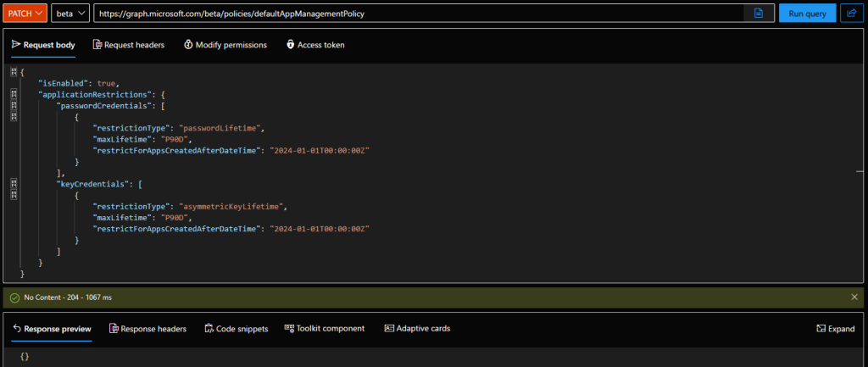Click the green success check icon
This screenshot has height=367, width=868.
coord(14,297)
